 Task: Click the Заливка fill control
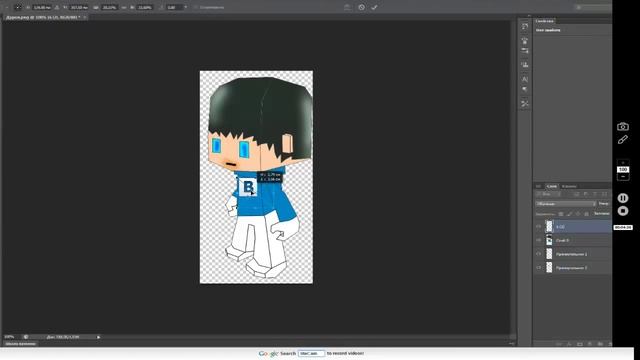601,214
